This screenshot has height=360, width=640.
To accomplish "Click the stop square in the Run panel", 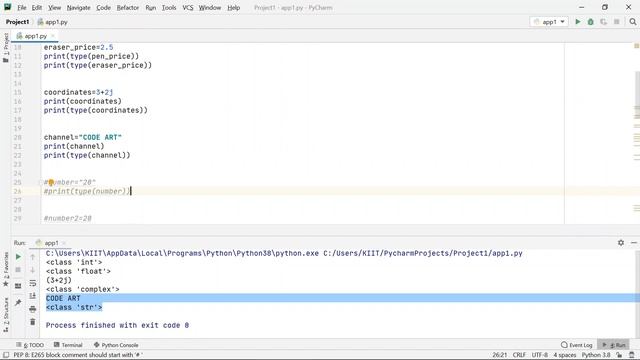I will [18, 270].
